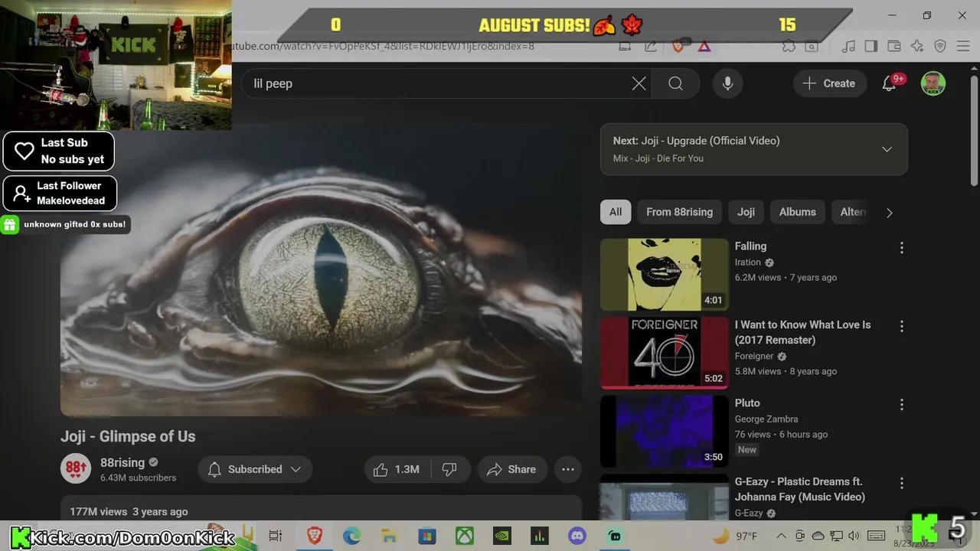Dislike the Joji video

pyautogui.click(x=449, y=469)
